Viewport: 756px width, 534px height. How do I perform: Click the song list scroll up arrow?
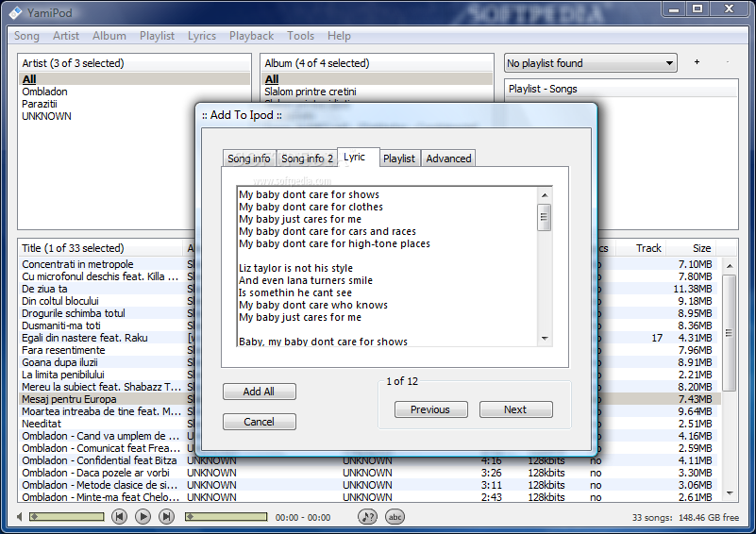730,266
